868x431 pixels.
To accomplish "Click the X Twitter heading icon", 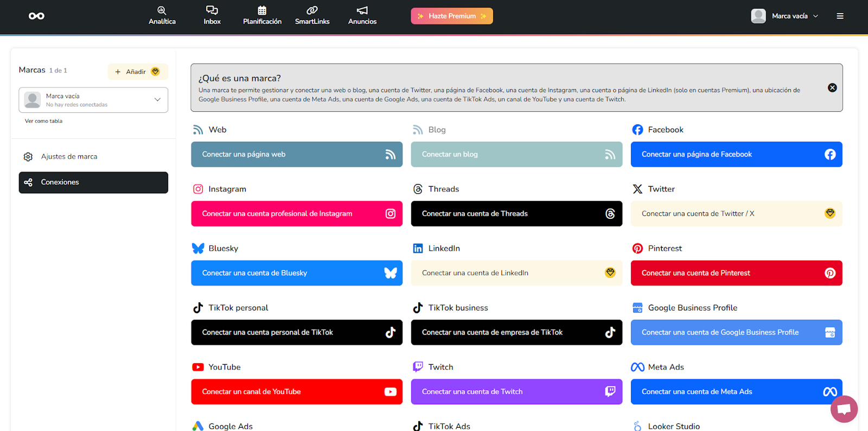I will 637,189.
